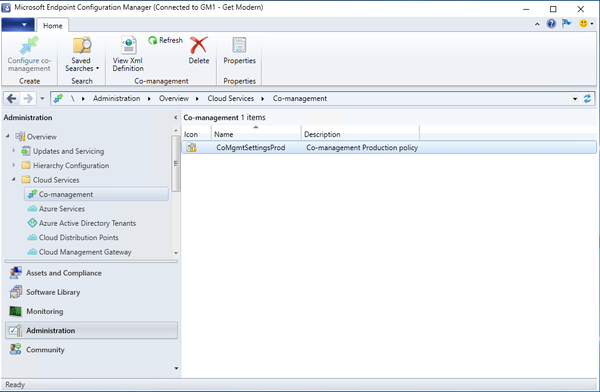Refresh the co-management list

(166, 40)
